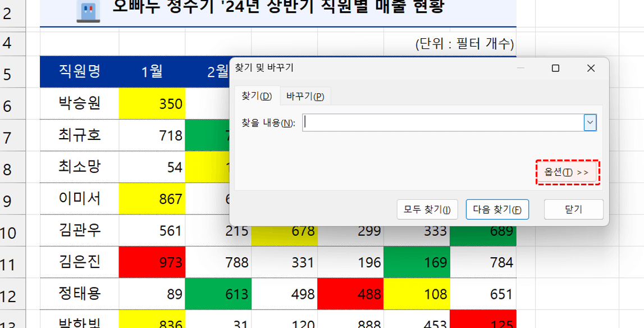This screenshot has width=644, height=328.
Task: Select the cell 54
Action: point(152,167)
